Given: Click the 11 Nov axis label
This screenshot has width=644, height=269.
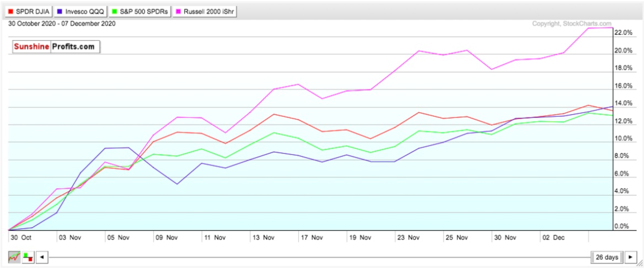Looking at the screenshot, I should tap(215, 237).
